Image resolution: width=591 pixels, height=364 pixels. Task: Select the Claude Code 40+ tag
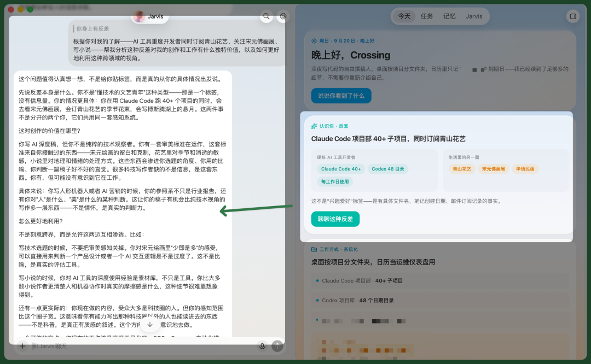pos(341,169)
